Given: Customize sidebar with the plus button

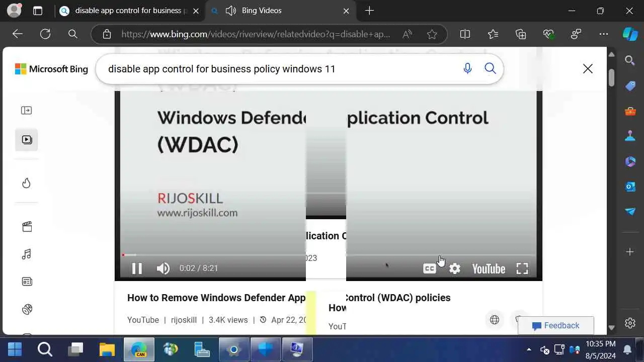Looking at the screenshot, I should coord(630,251).
